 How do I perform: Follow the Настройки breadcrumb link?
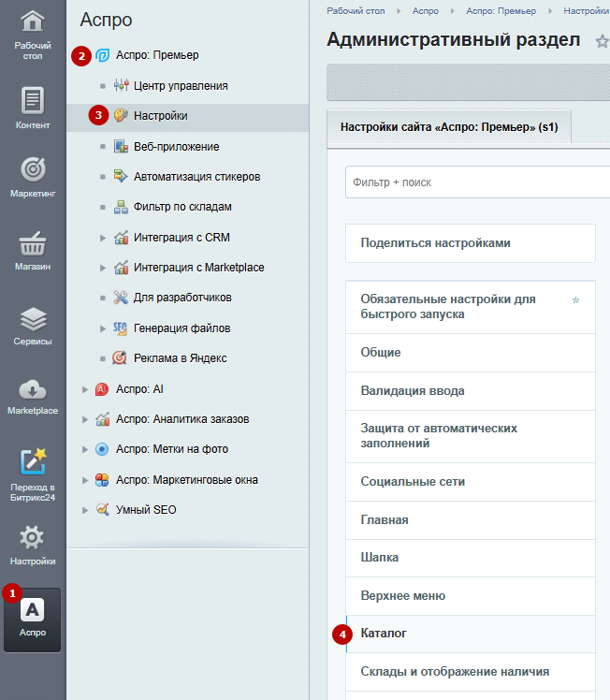click(x=587, y=11)
